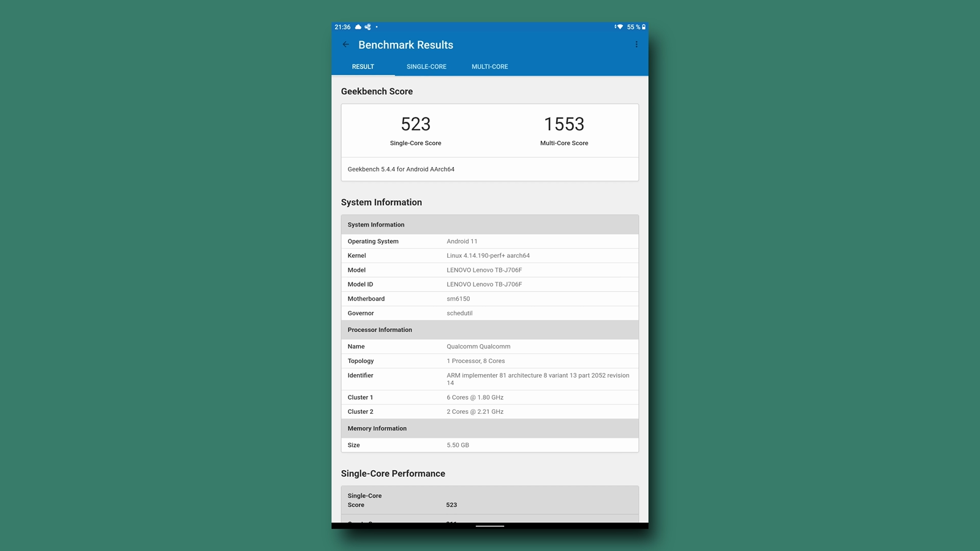Tap the single-core score 523
The width and height of the screenshot is (980, 551).
416,124
